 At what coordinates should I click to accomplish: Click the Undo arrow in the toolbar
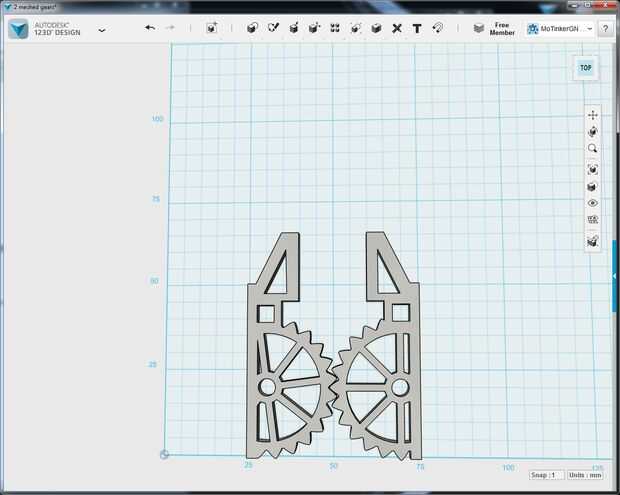(x=150, y=28)
